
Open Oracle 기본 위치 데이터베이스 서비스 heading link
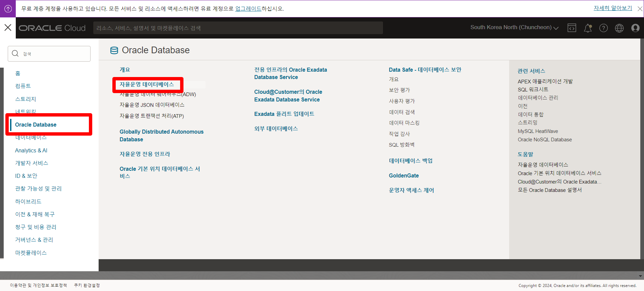160,172
